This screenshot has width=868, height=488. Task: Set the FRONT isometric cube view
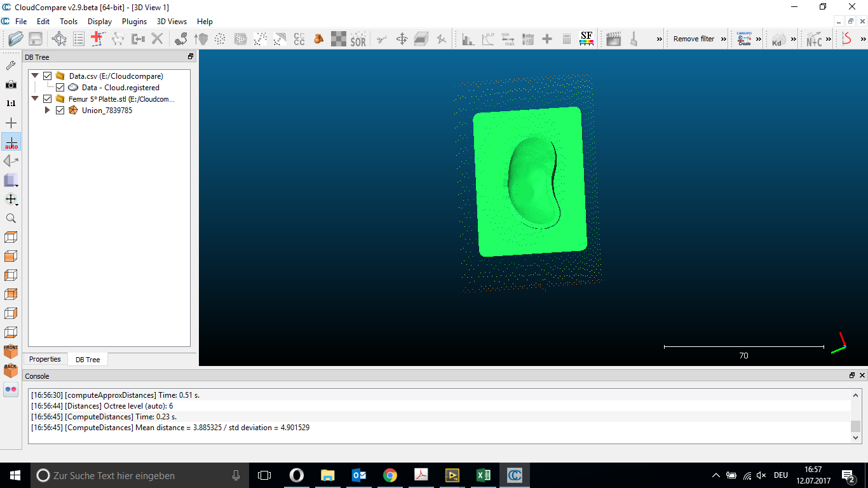(11, 351)
